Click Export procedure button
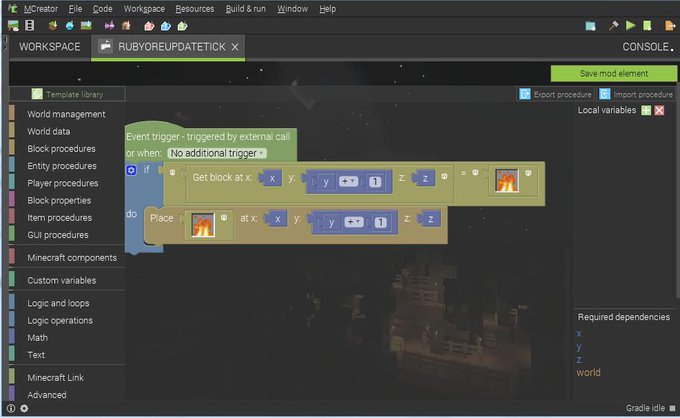The image size is (680, 418). click(x=556, y=94)
